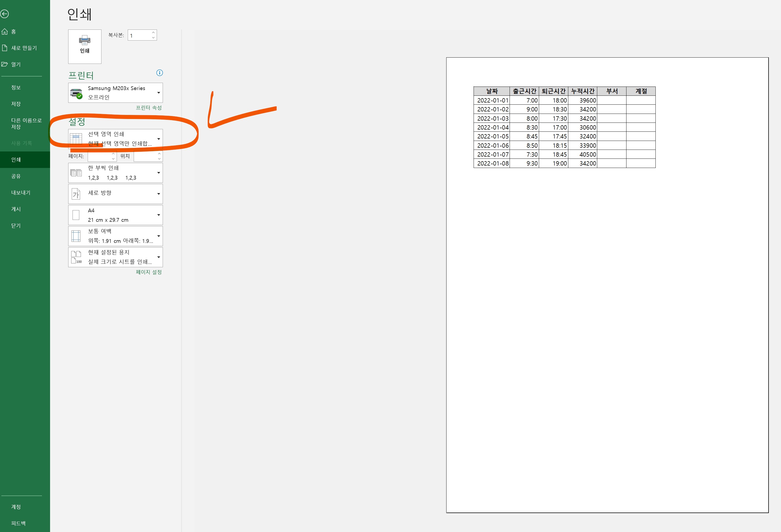781x532 pixels.
Task: Click the back arrow icon
Action: pyautogui.click(x=5, y=14)
